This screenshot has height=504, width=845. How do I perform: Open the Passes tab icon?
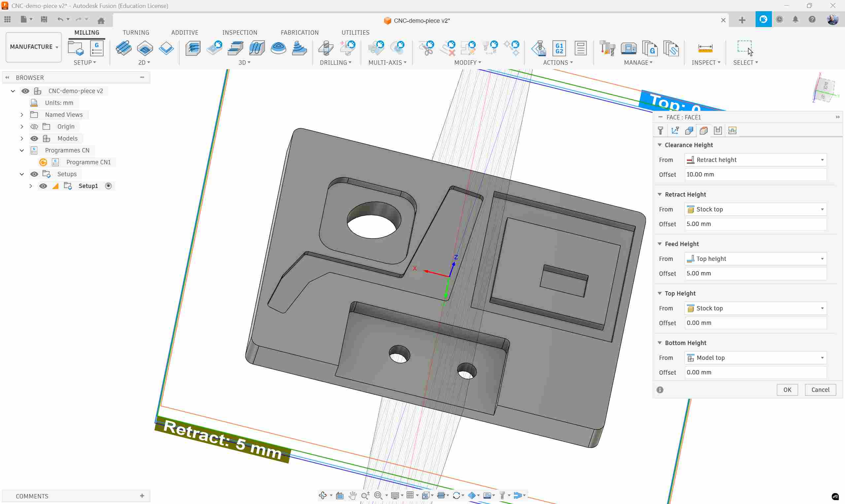click(718, 131)
